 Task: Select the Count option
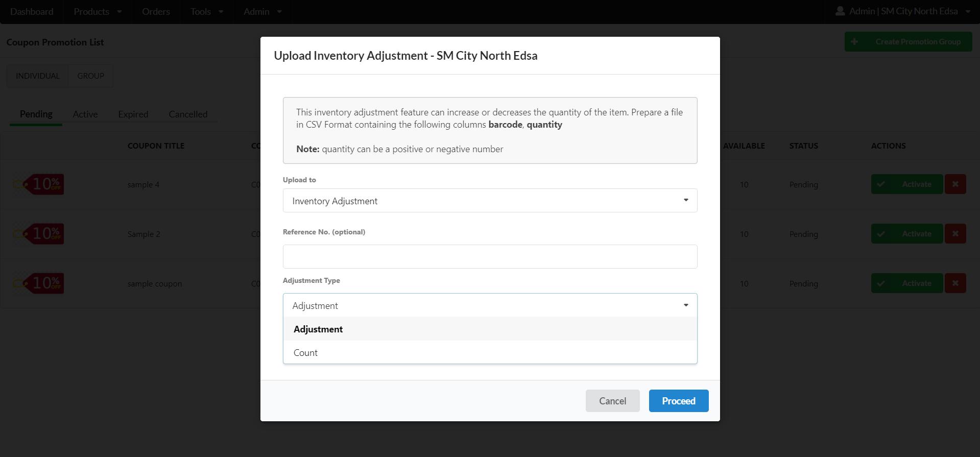pos(306,353)
